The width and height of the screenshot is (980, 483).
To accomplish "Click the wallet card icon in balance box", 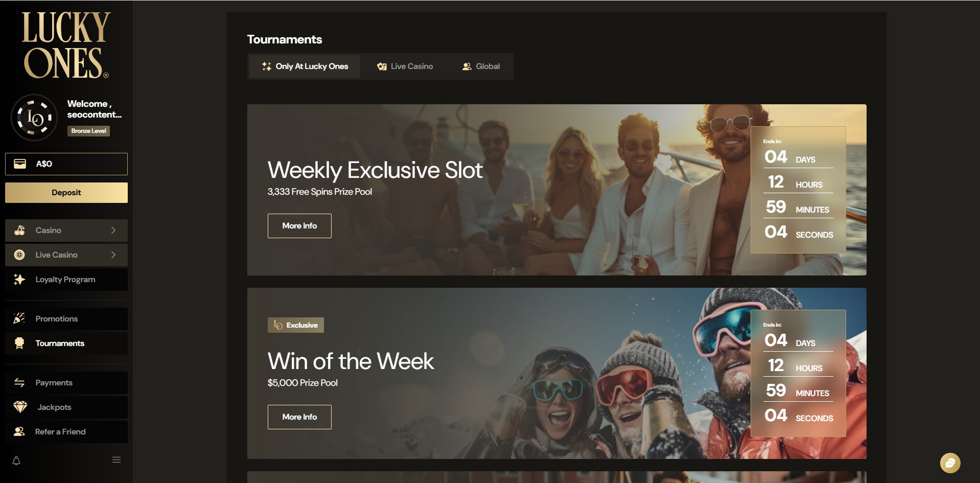I will [20, 164].
